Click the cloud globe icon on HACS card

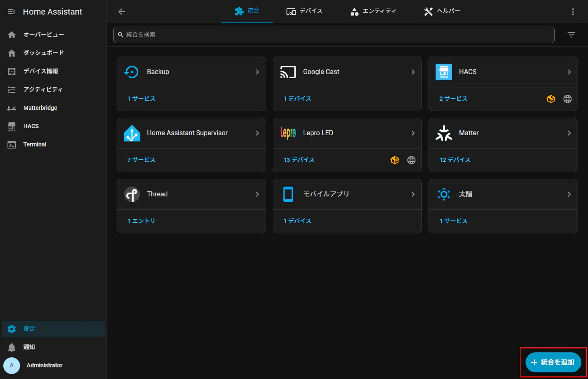point(568,99)
